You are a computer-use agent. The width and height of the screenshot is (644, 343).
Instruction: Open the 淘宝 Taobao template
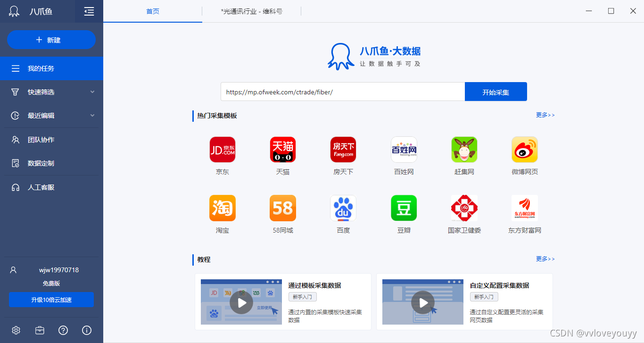click(x=223, y=208)
